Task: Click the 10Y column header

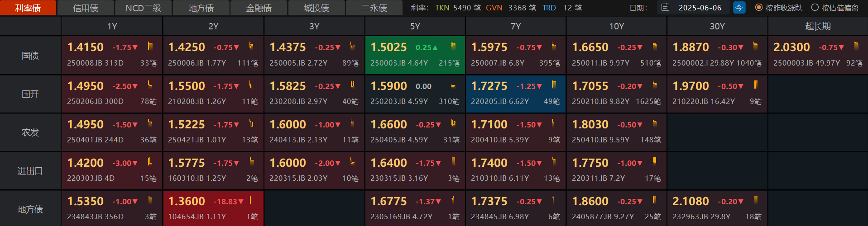Action: coord(616,27)
